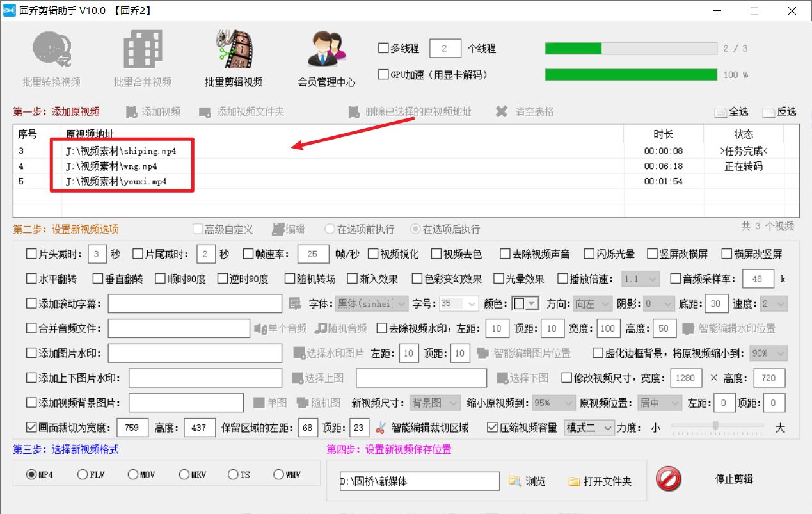812x514 pixels.
Task: Click the 单个音频 speaker icon
Action: [260, 328]
